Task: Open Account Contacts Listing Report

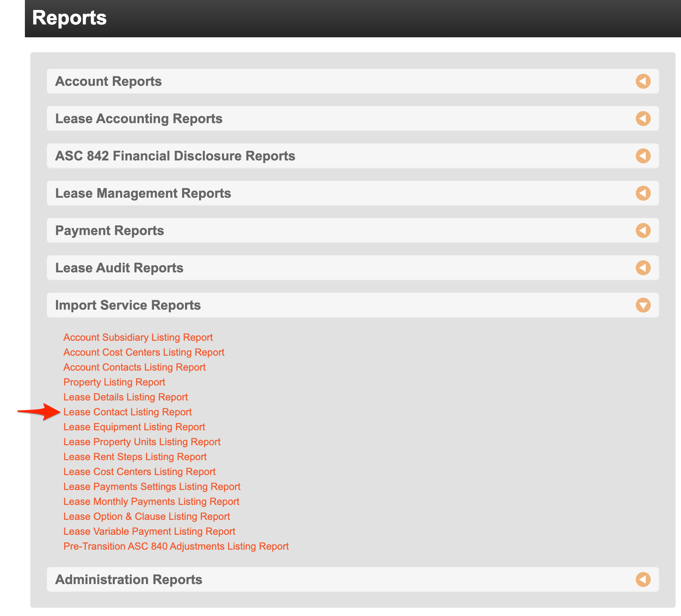Action: [134, 367]
